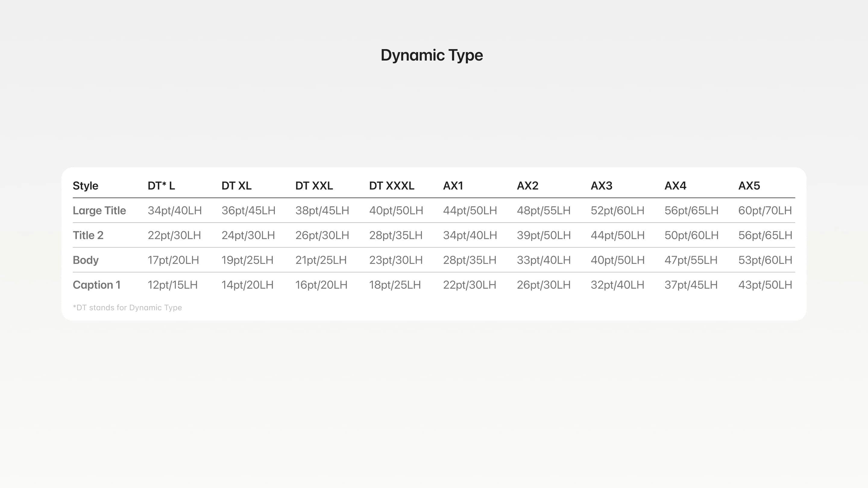Click the 43pt/50LH cell
This screenshot has height=488, width=868.
pos(765,285)
